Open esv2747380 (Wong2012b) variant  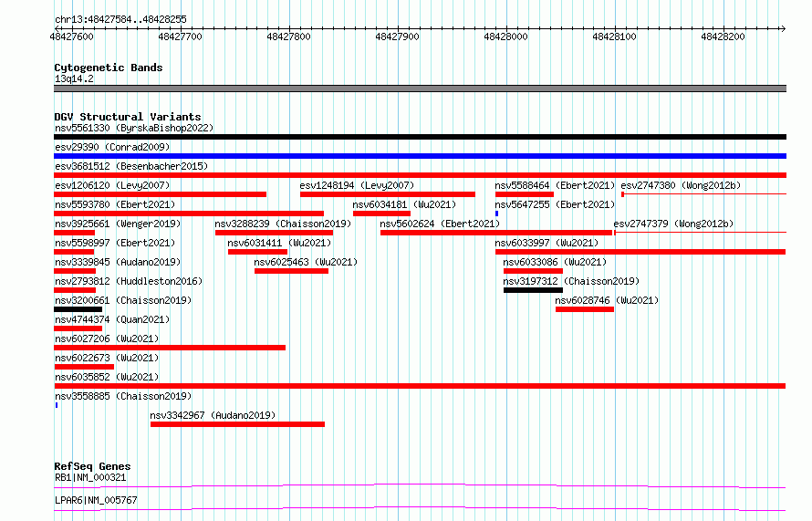point(681,185)
